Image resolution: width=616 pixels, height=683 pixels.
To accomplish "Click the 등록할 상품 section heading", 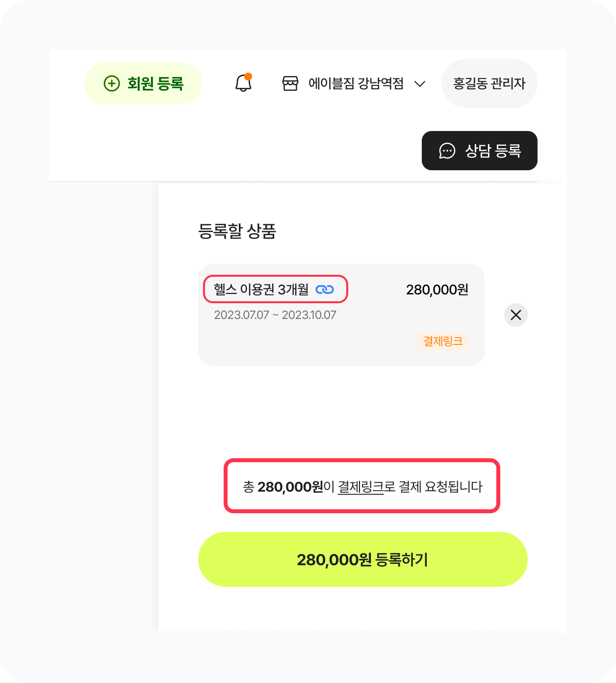I will (x=237, y=231).
